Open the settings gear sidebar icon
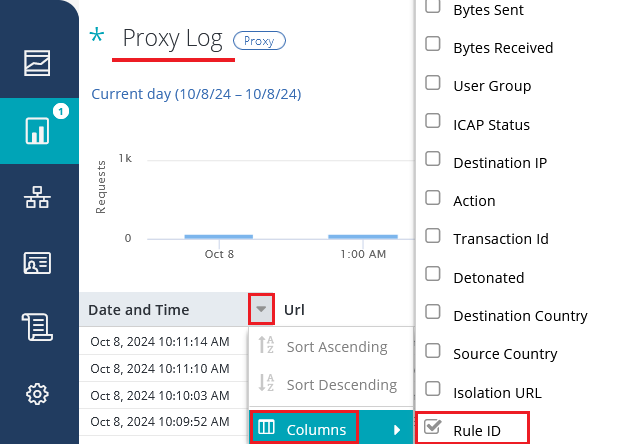 [38, 393]
